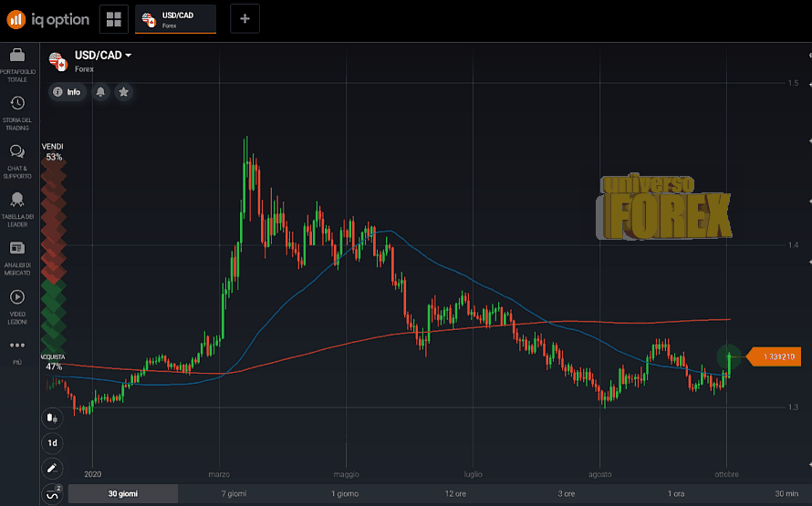This screenshot has width=812, height=506.
Task: Click the price alert bell icon
Action: (x=100, y=92)
